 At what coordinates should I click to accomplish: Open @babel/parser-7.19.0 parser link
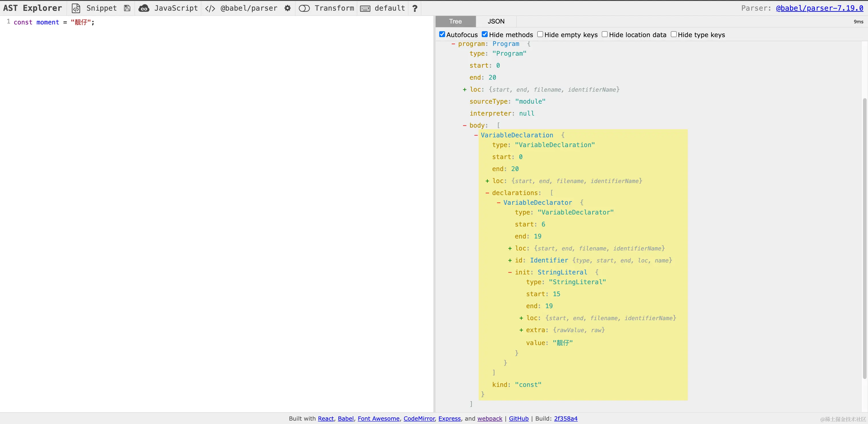coord(819,8)
